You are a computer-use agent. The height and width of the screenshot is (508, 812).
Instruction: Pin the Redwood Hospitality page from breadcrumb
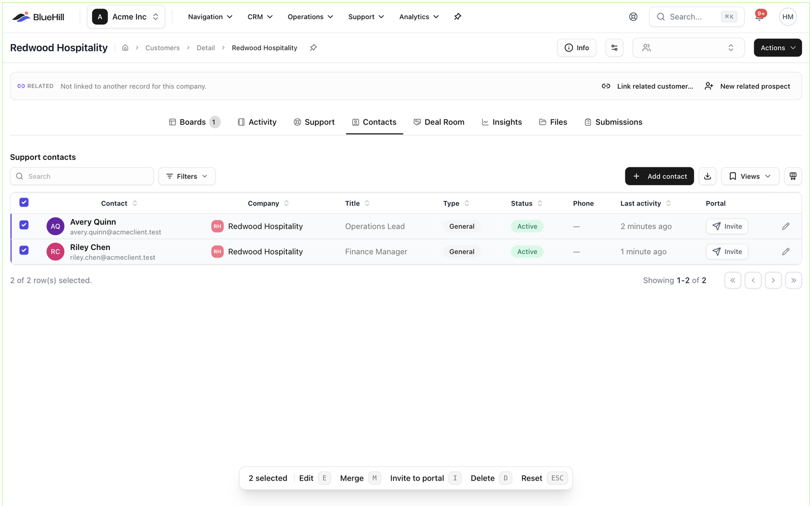pos(314,48)
